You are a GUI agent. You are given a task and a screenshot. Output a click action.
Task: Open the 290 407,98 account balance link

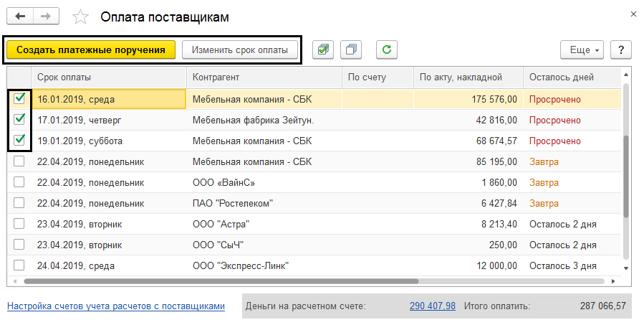[432, 306]
